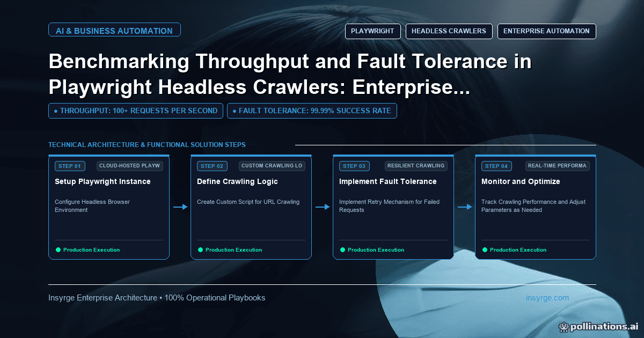Click the STEP 04 badge

point(496,166)
